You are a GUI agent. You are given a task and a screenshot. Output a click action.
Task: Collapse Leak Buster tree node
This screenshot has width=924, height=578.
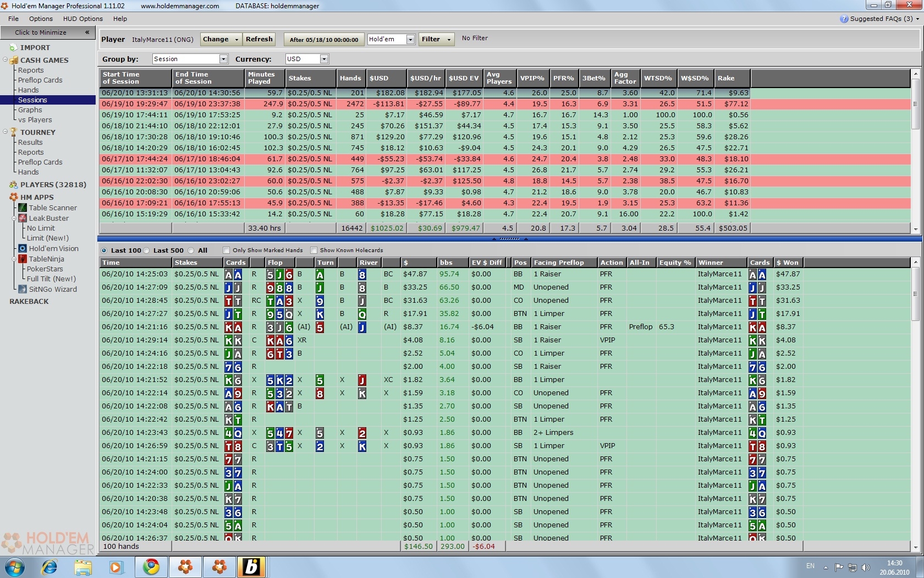(x=14, y=218)
